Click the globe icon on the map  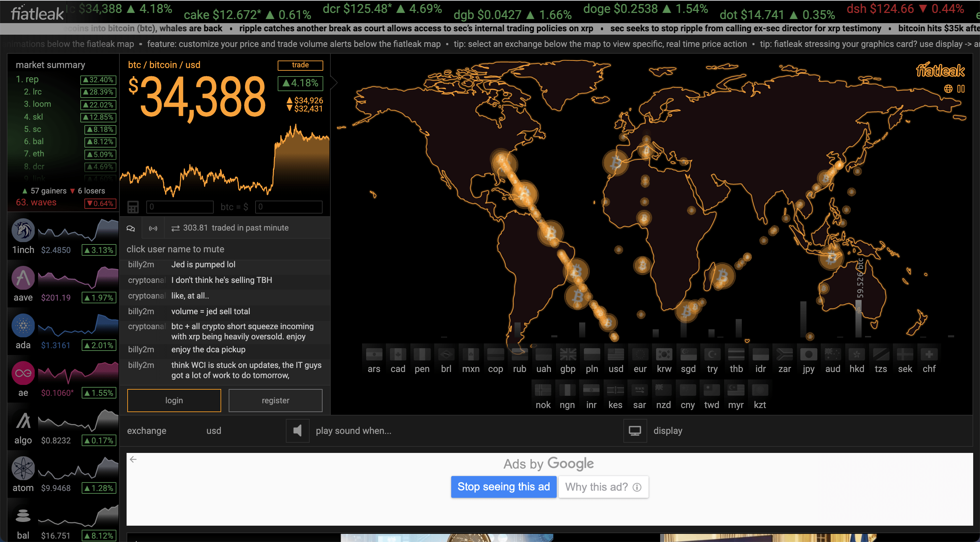948,89
